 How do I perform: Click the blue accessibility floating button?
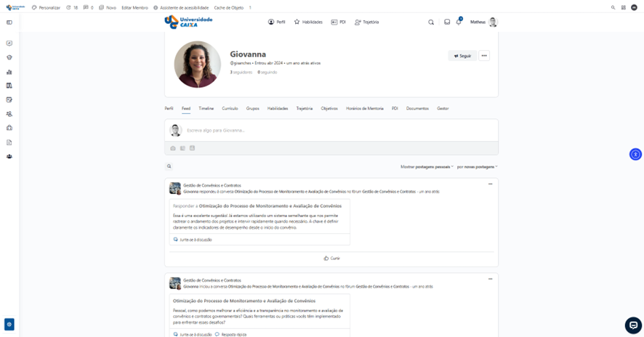coord(635,154)
